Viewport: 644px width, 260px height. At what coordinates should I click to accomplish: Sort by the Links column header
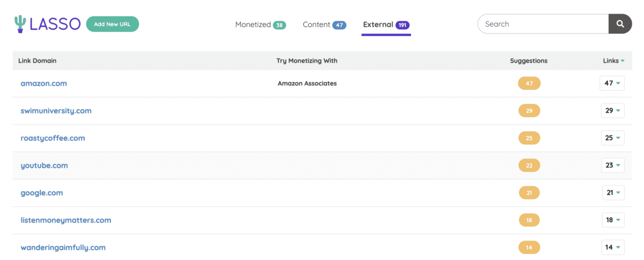click(x=614, y=61)
